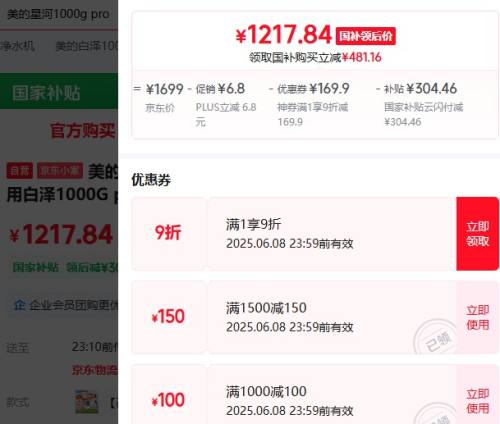Claim the 9折 coupon with 立即领取
This screenshot has width=500, height=424.
477,234
